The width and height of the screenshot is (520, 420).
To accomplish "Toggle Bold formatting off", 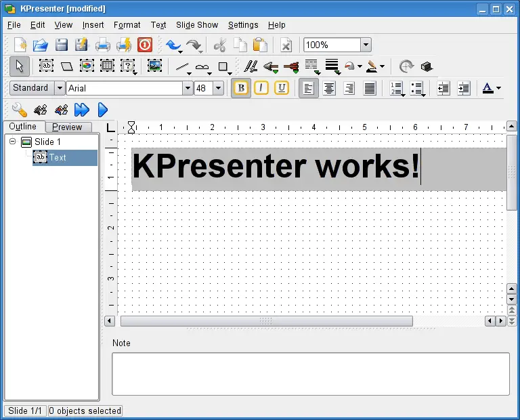I will pos(241,88).
